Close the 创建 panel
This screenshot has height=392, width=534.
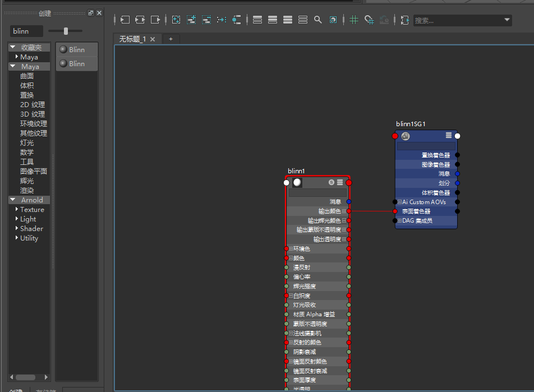(99, 13)
